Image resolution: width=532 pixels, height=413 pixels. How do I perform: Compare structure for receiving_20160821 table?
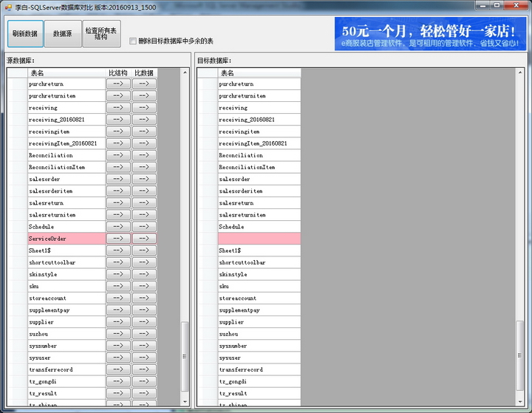click(118, 120)
